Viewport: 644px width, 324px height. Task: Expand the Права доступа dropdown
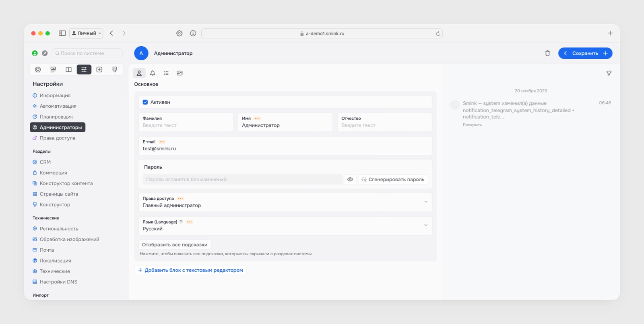point(285,202)
